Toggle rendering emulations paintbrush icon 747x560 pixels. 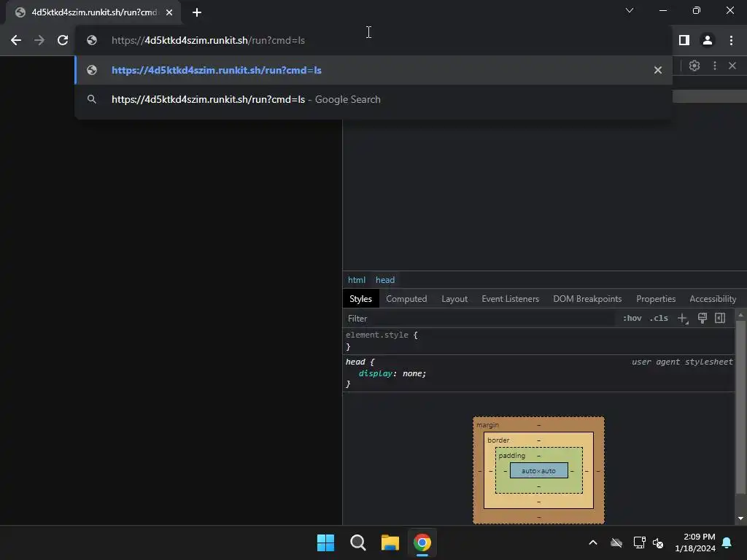pos(703,318)
